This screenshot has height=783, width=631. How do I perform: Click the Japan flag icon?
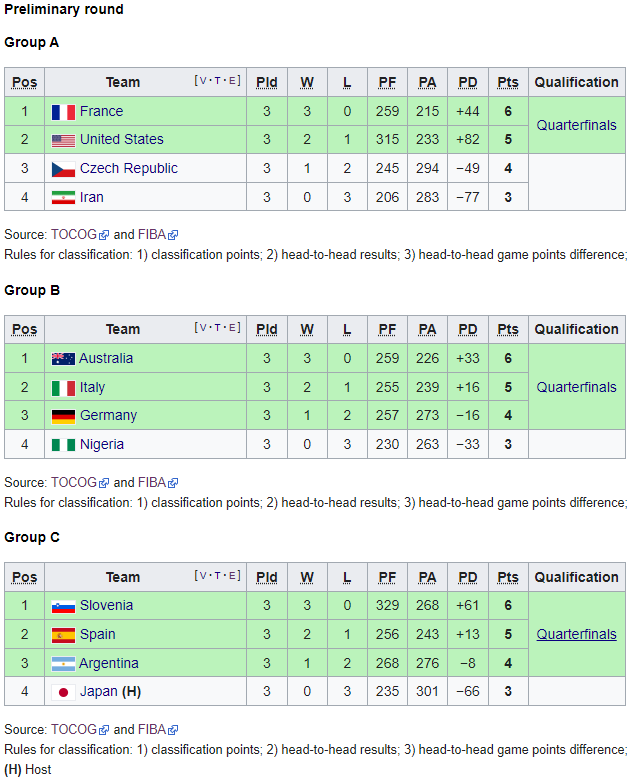pos(63,692)
